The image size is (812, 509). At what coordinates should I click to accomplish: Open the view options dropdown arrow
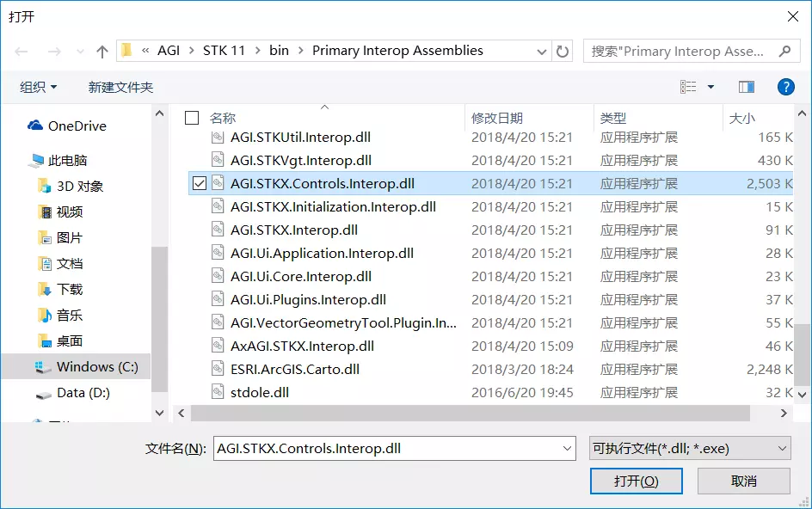pos(710,87)
